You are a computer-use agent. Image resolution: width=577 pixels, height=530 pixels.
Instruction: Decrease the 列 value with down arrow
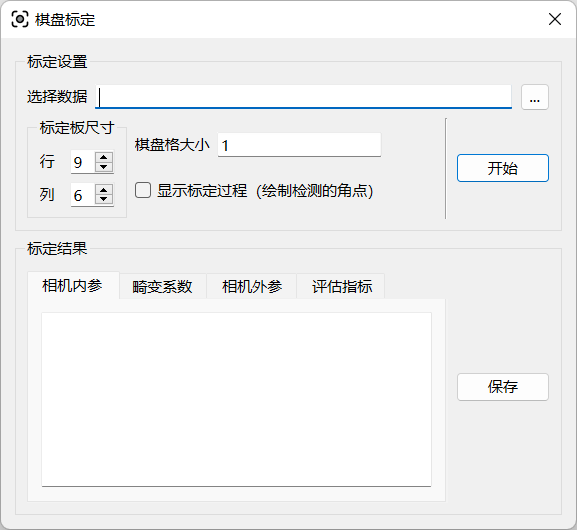click(x=104, y=199)
